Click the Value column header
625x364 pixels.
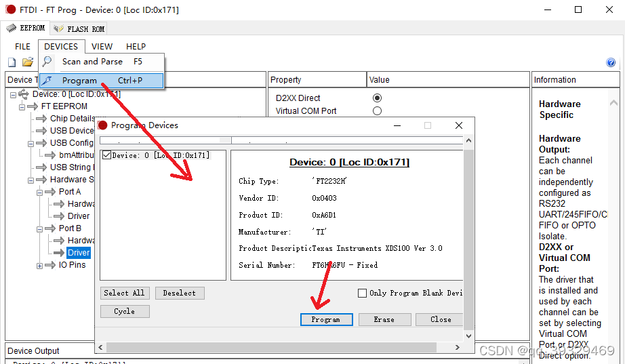click(x=448, y=80)
